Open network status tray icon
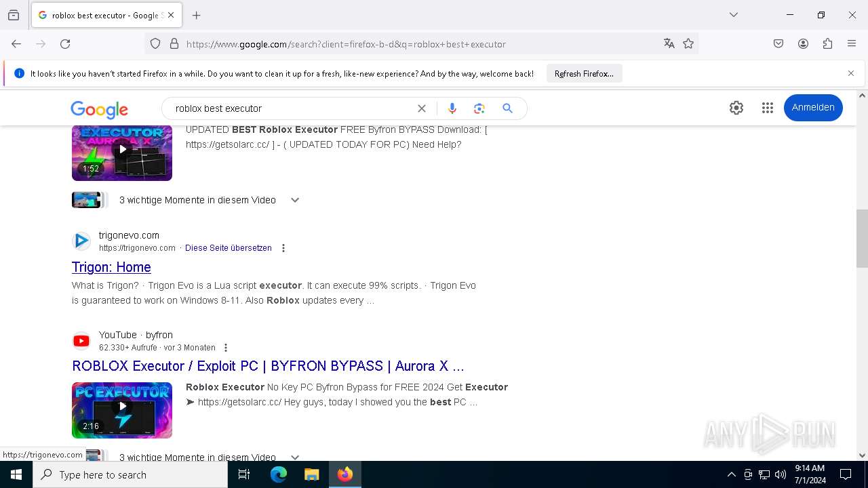This screenshot has width=868, height=488. tap(764, 474)
